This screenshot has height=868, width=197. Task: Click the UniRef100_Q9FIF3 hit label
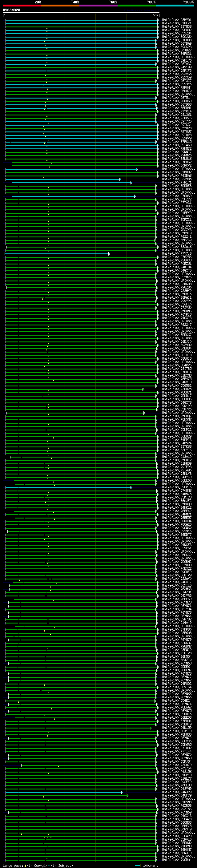(176, 71)
